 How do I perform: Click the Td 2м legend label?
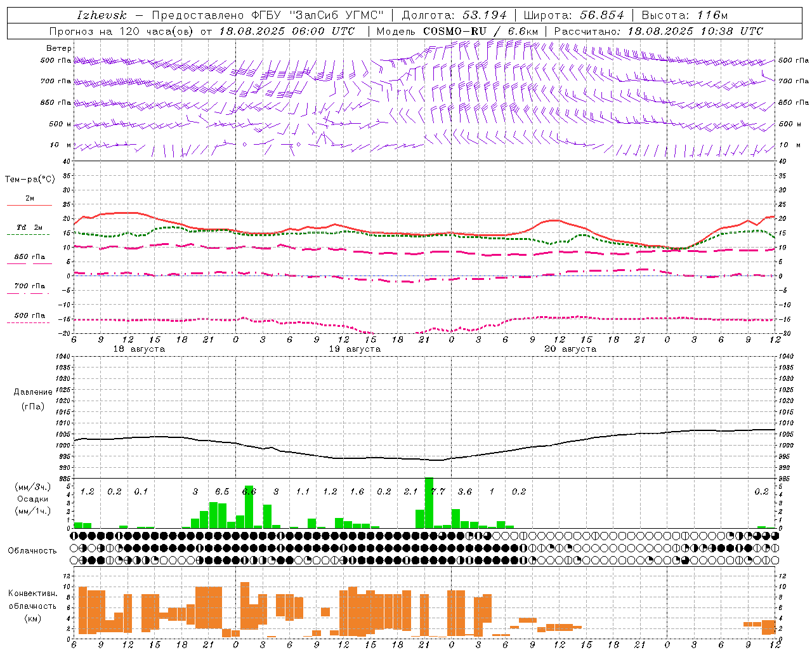point(30,227)
